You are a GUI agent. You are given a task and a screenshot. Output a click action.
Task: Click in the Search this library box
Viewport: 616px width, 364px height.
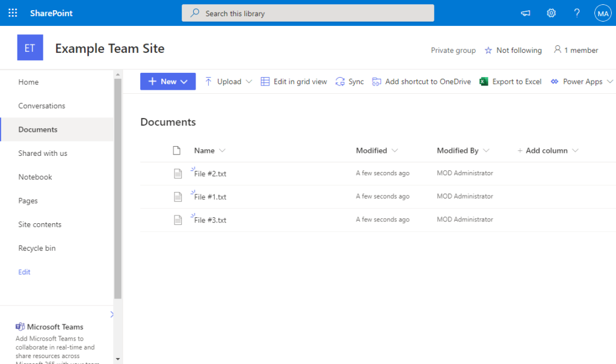coord(307,13)
